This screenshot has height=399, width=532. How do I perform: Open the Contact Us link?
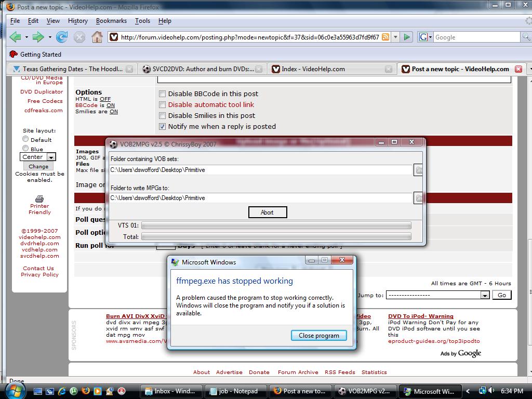[x=38, y=269]
